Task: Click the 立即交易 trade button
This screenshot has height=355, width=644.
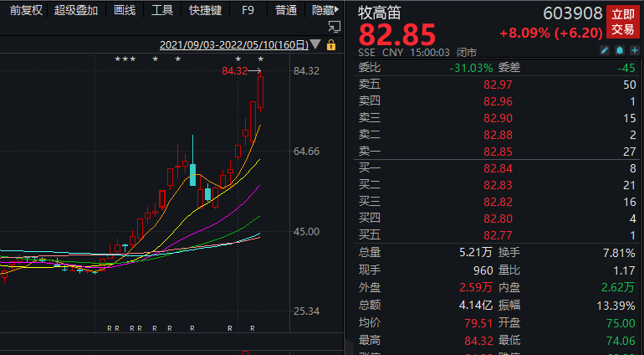Action: (623, 23)
